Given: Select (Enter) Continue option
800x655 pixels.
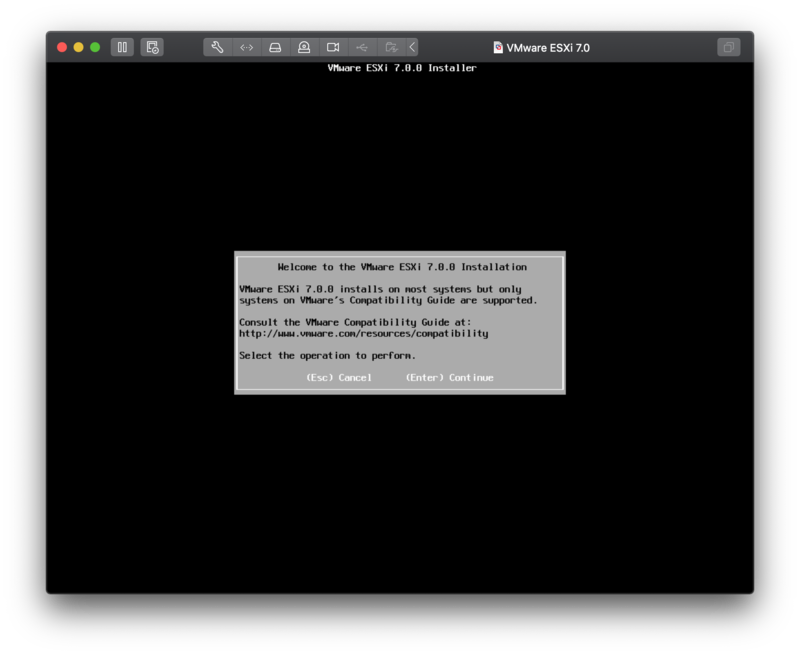Looking at the screenshot, I should click(x=449, y=377).
